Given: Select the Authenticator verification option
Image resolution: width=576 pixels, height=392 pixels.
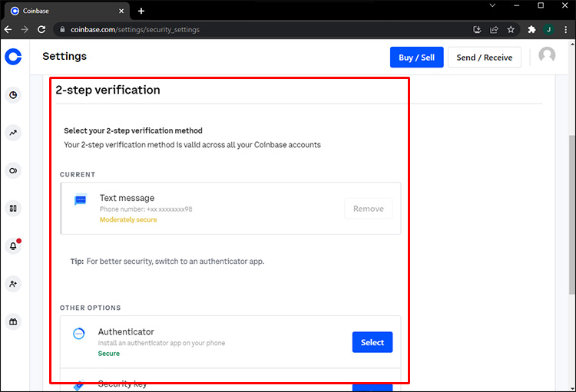Looking at the screenshot, I should tap(372, 342).
